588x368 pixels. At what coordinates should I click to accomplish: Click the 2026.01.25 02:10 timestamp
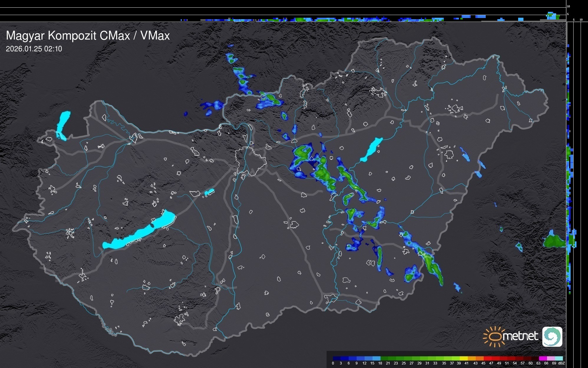click(34, 49)
